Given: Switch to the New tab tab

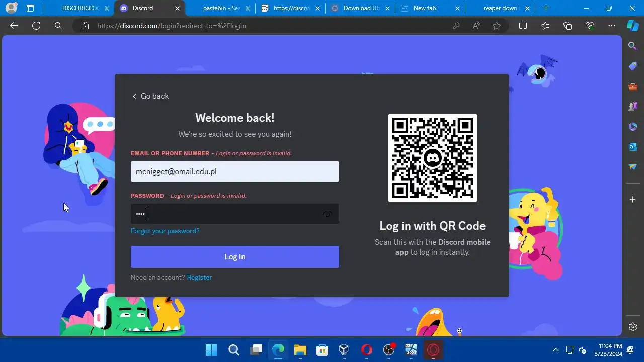Looking at the screenshot, I should (x=430, y=8).
